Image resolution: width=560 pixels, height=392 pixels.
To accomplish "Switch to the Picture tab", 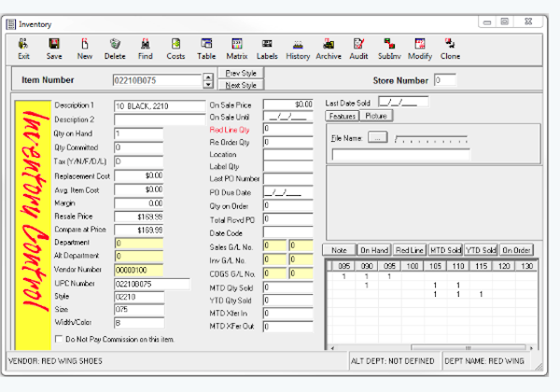I will (x=376, y=116).
